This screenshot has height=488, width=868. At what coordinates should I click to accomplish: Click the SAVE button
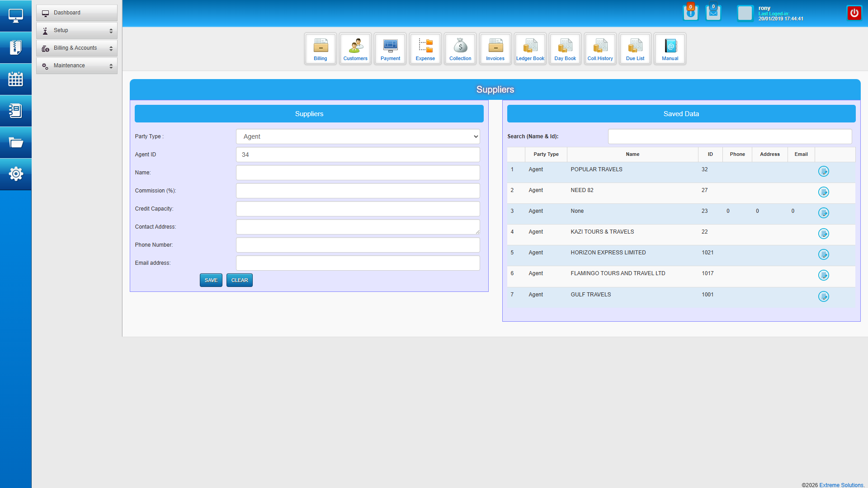click(211, 280)
